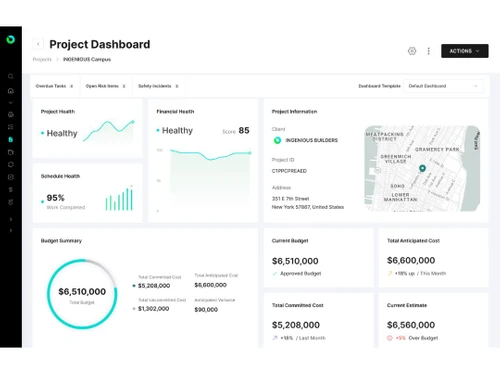Click the green app logo in sidebar
This screenshot has height=375, width=500.
tap(11, 39)
